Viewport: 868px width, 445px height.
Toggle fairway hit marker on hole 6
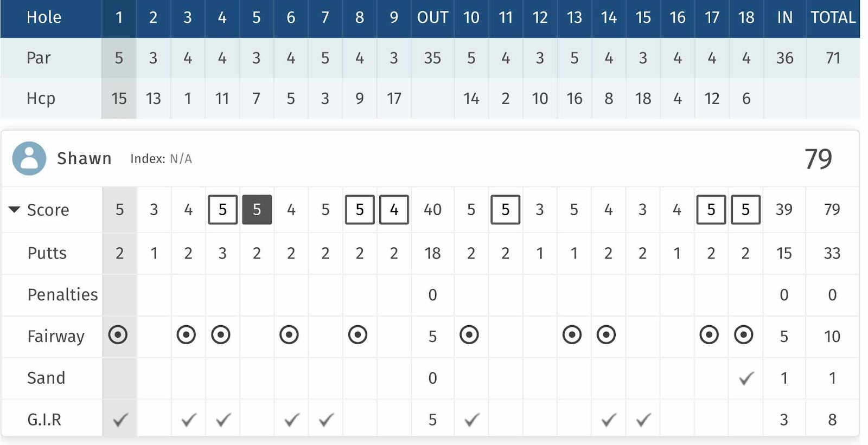point(289,335)
